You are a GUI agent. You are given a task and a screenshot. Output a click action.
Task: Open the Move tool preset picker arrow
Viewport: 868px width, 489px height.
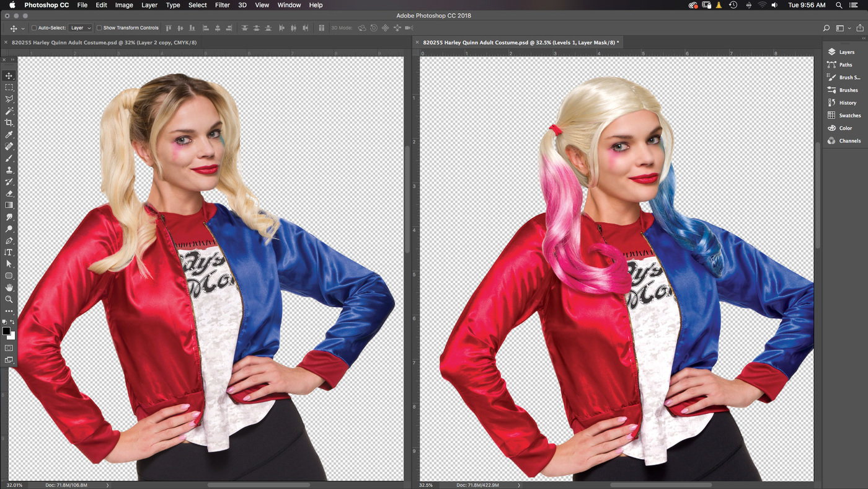[x=24, y=29]
